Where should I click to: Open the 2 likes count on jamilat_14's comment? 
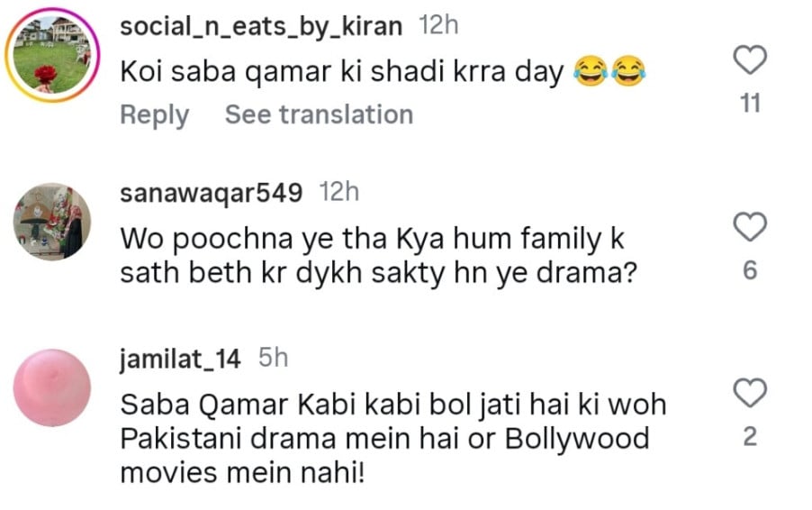[x=751, y=437]
